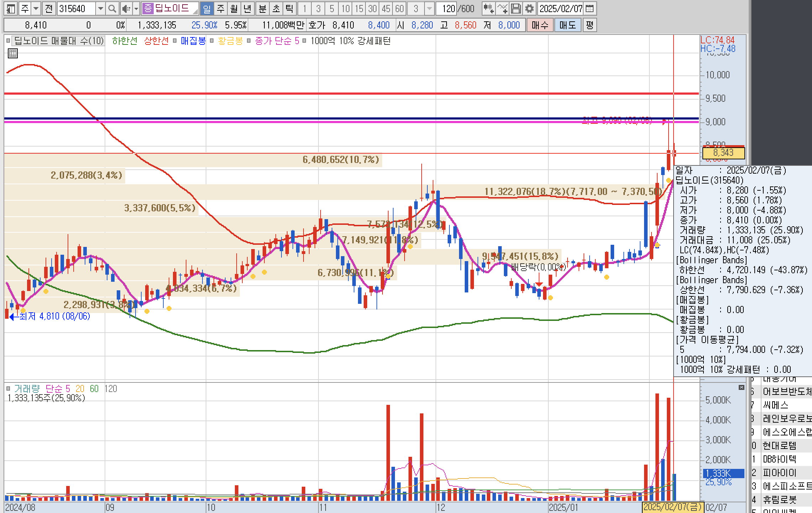Click the 매도 sell button
812x513 pixels.
(x=568, y=25)
